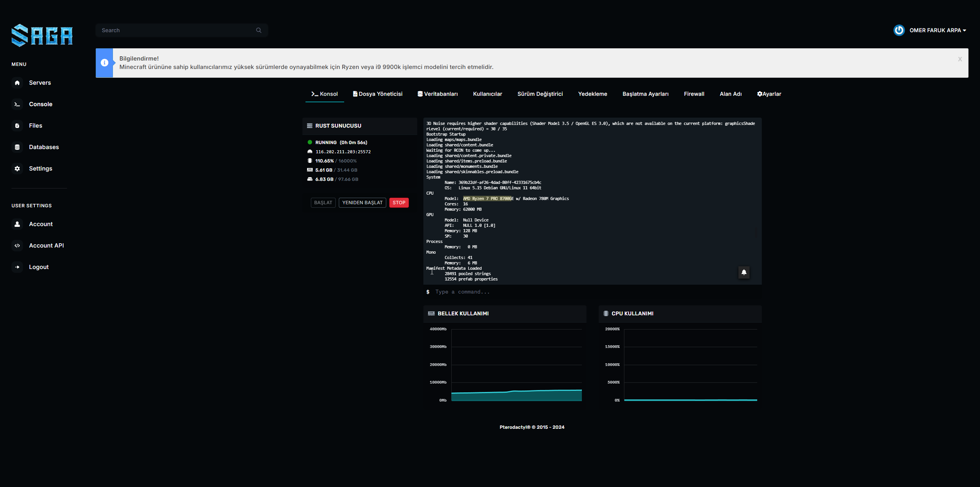980x487 pixels.
Task: Click the disk icon beside 6.83 GB
Action: click(x=310, y=179)
